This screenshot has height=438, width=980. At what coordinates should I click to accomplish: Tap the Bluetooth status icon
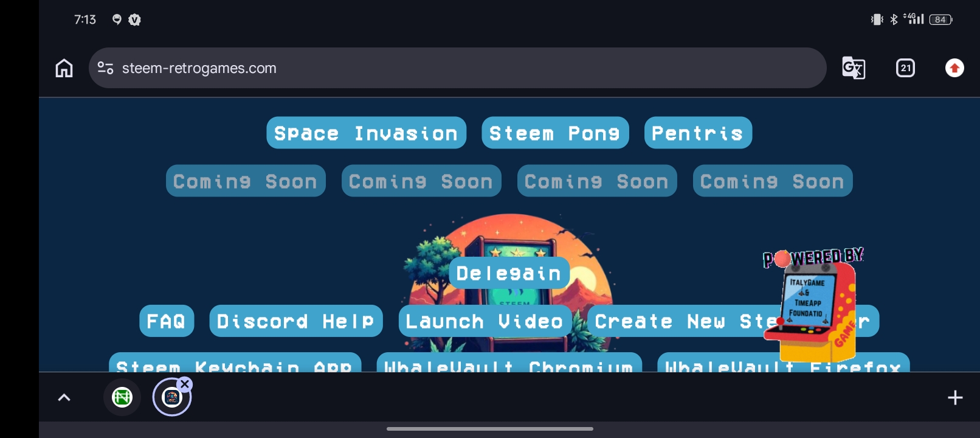894,19
